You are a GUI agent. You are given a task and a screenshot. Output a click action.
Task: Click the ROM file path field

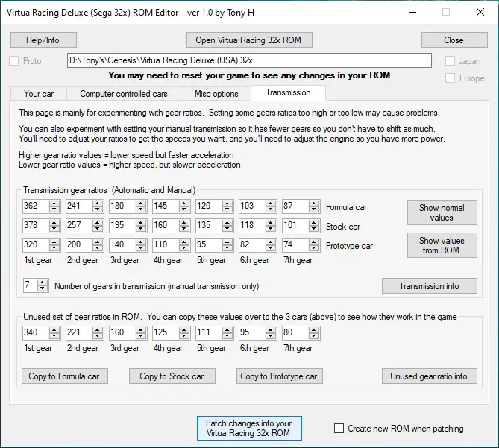pos(249,60)
